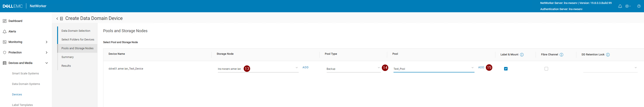This screenshot has width=644, height=107.
Task: Open the Storage Node dropdown
Action: point(296,68)
